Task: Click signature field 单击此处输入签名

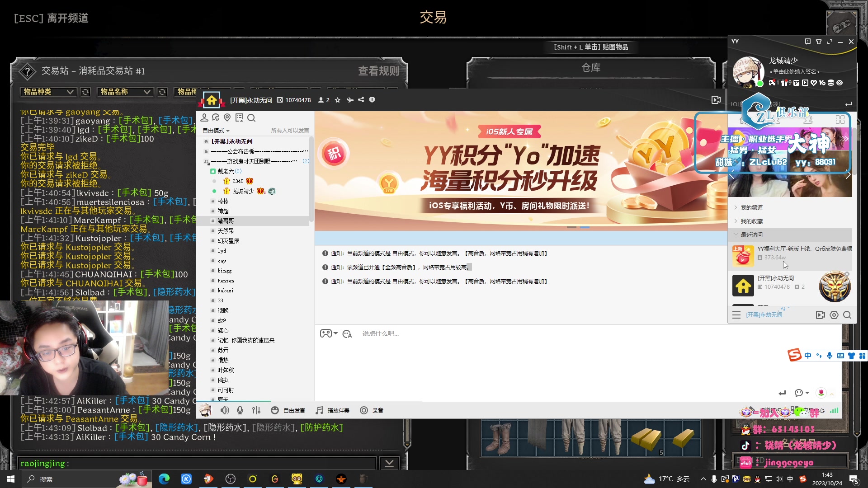Action: [x=795, y=71]
